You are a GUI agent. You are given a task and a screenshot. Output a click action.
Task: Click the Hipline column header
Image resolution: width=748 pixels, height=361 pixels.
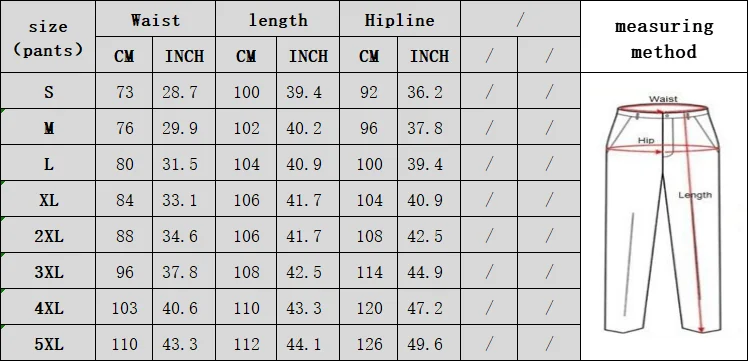400,19
